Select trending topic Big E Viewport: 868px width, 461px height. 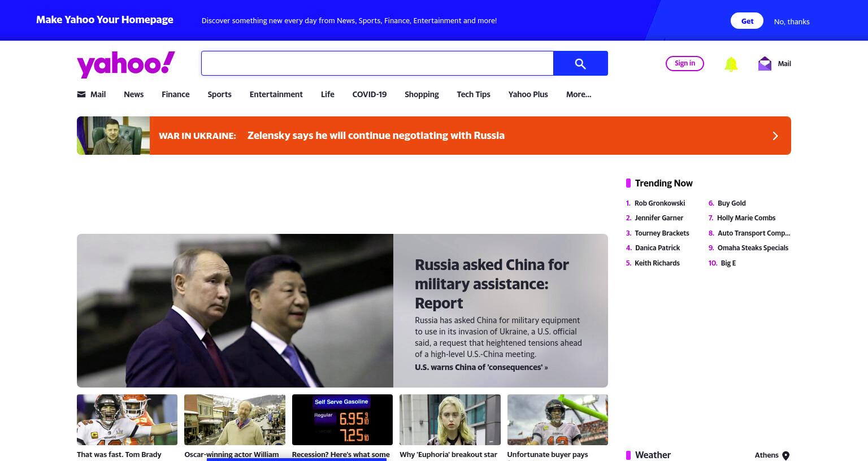point(728,263)
